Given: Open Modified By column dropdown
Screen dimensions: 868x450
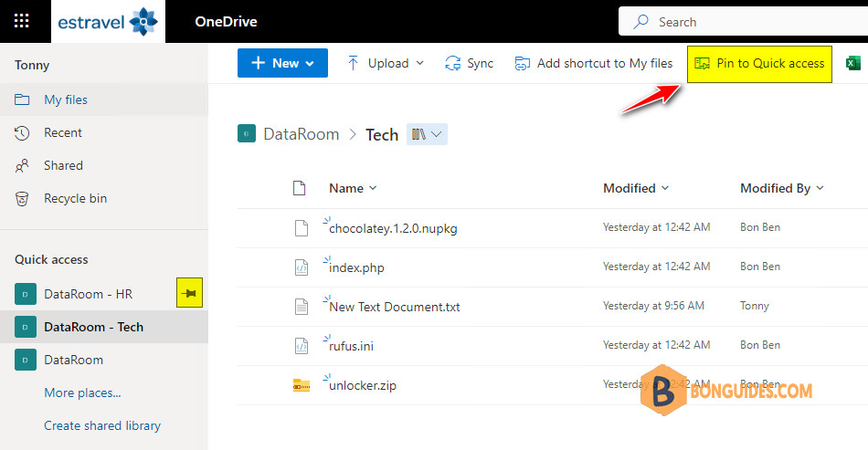Looking at the screenshot, I should pyautogui.click(x=782, y=189).
